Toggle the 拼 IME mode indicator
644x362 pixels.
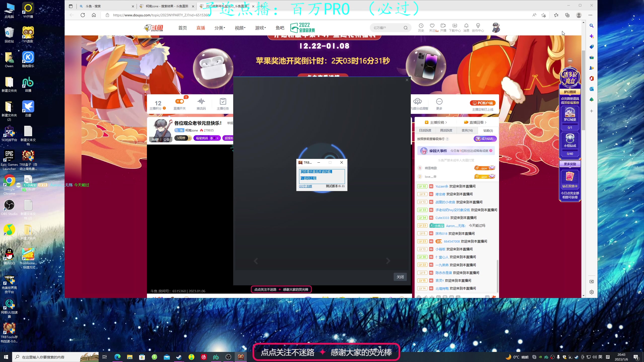608,357
